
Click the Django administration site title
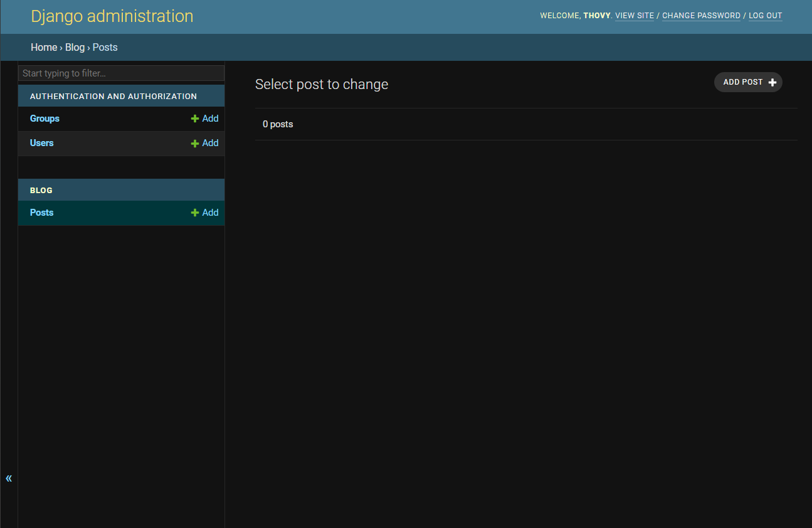coord(112,16)
